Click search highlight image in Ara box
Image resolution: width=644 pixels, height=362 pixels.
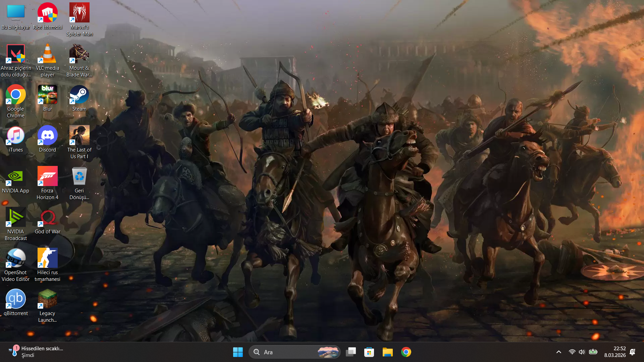328,352
